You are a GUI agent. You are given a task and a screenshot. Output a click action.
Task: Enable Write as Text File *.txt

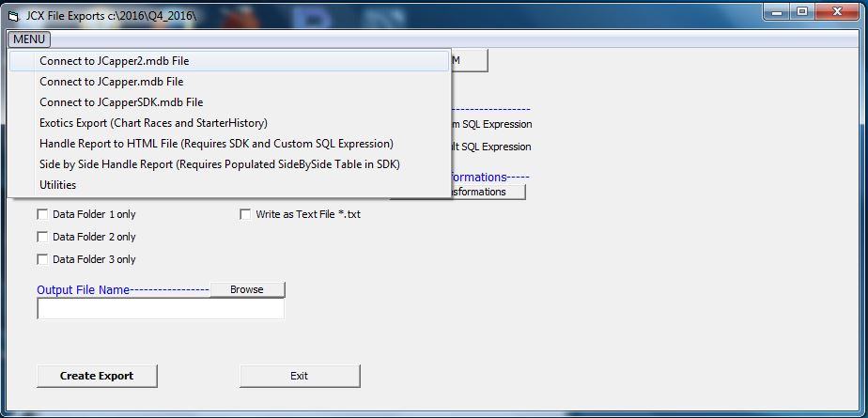click(x=246, y=214)
